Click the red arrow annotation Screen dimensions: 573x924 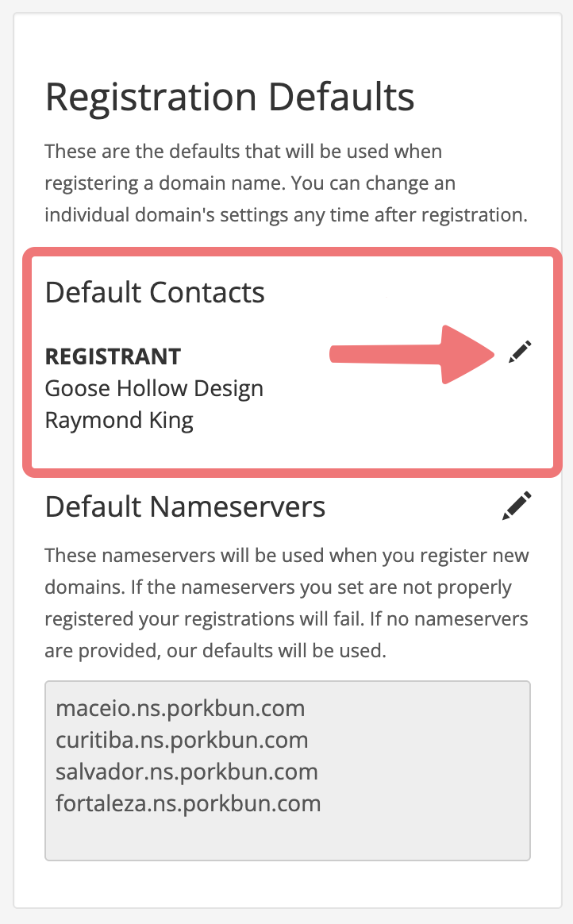click(x=413, y=353)
